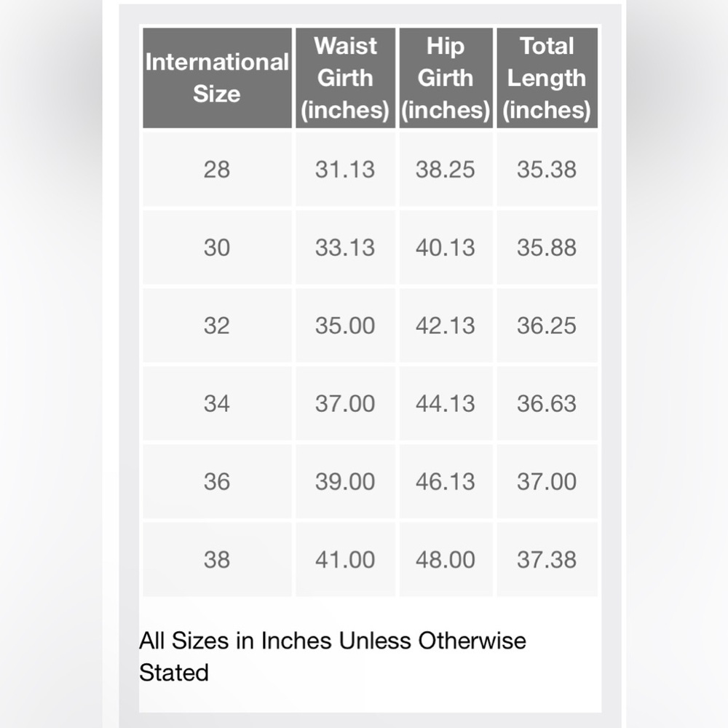Select the 44.13 hip girth cell
Screen dimensions: 728x728
tap(446, 403)
